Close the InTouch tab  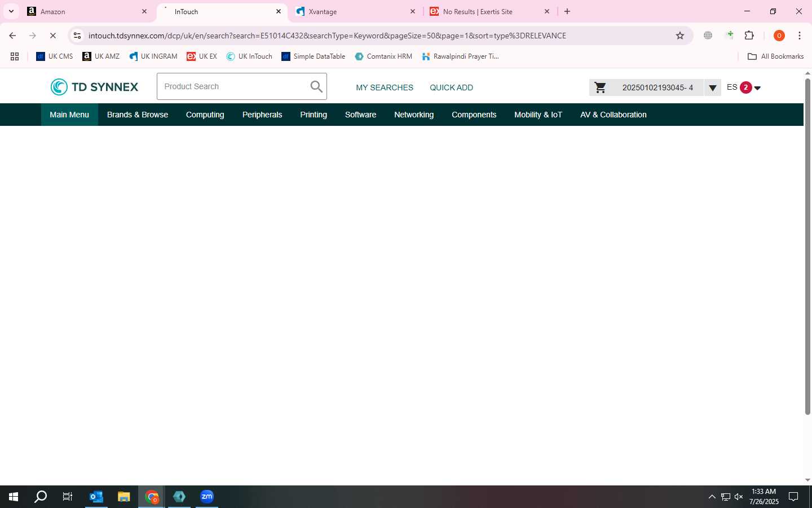coord(279,11)
